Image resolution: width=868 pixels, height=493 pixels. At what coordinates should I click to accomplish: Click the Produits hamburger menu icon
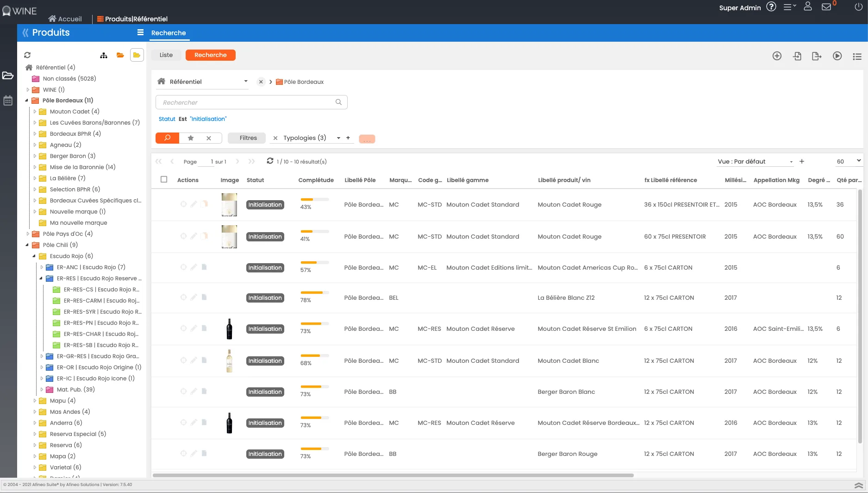140,32
